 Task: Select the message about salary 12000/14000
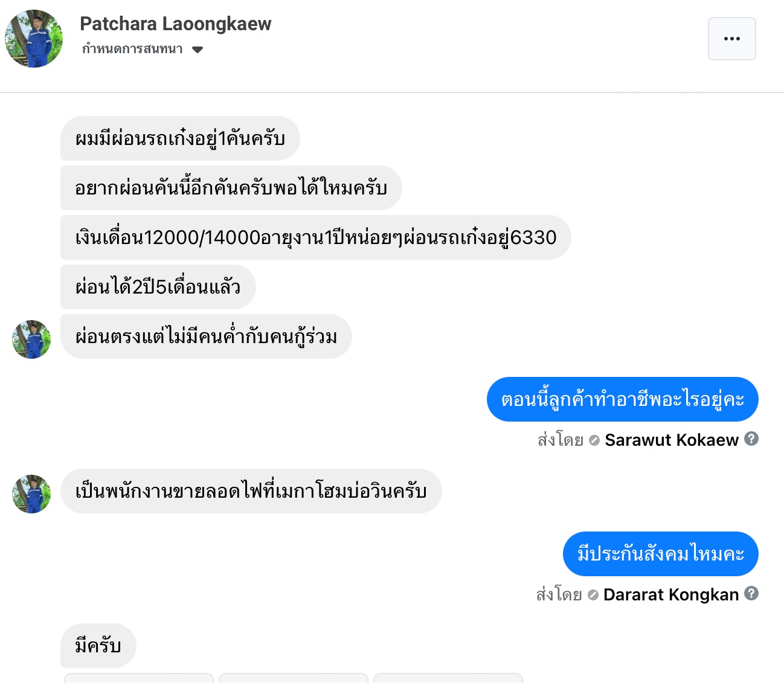click(315, 237)
